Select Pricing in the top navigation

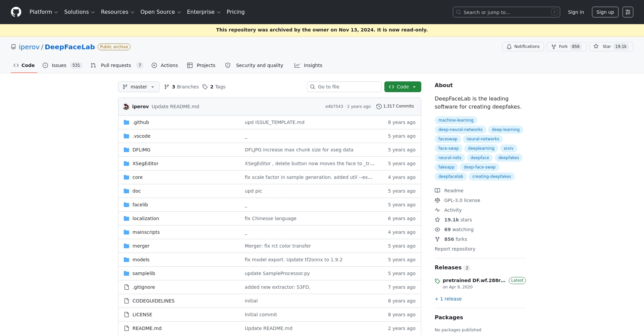pos(235,12)
